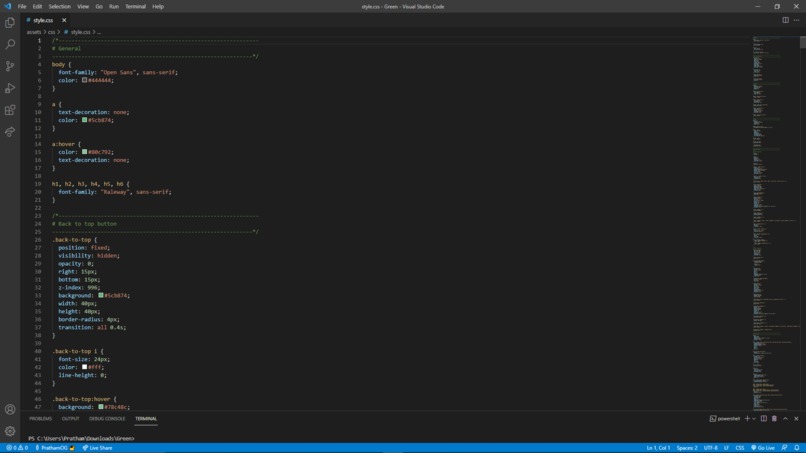Change encoding via UTF-8 indicator
The width and height of the screenshot is (806, 453).
pyautogui.click(x=710, y=448)
